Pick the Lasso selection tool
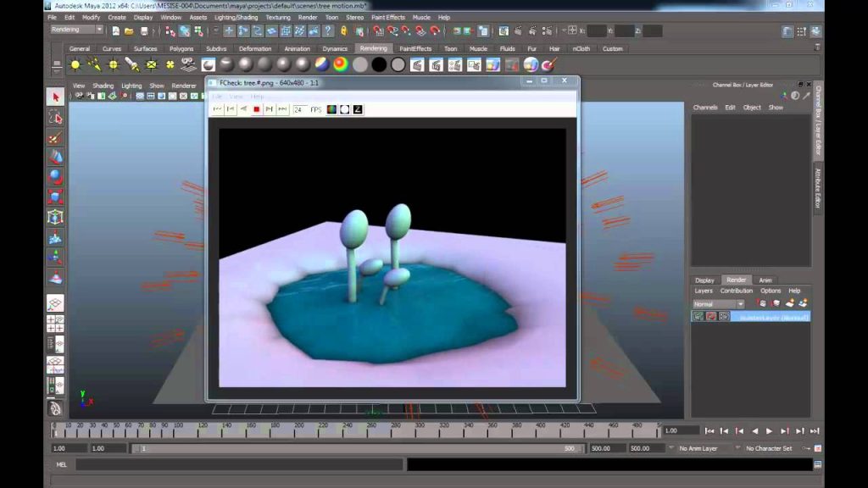The height and width of the screenshot is (488, 868). pos(55,117)
